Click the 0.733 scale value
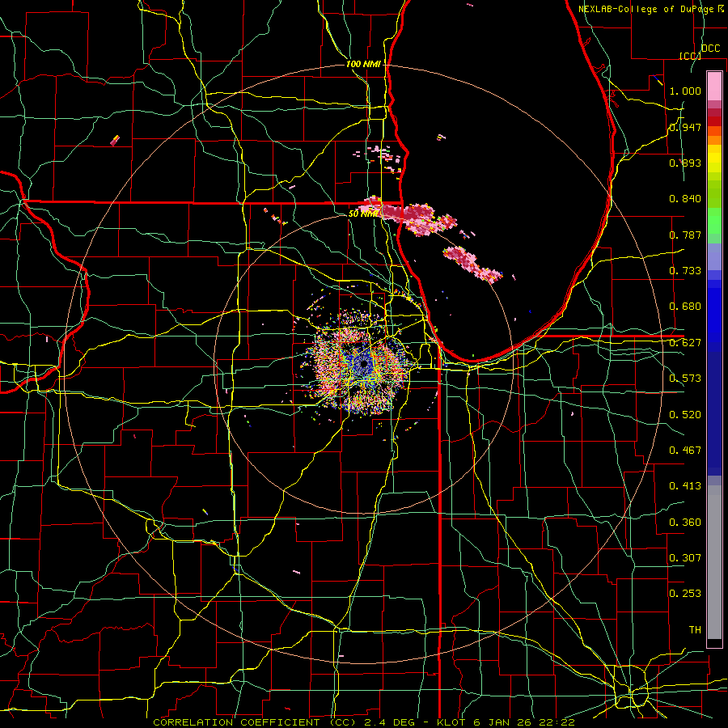Screen dimensions: 728x728 click(x=685, y=271)
